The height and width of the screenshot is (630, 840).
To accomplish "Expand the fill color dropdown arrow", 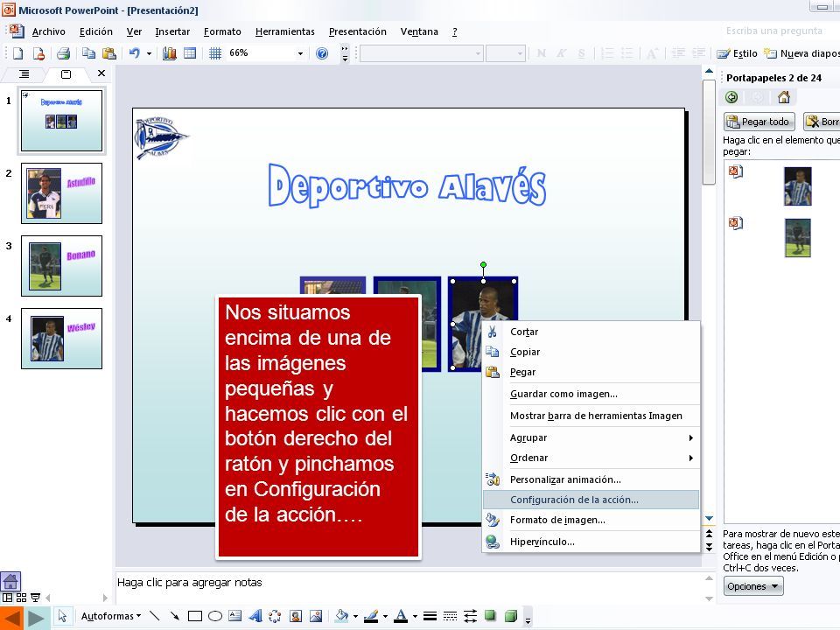I will click(355, 617).
